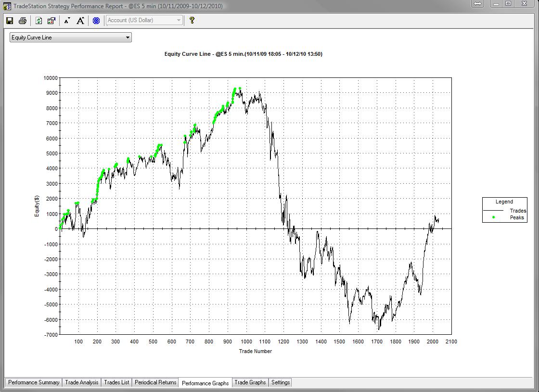Click the blue target icon
Screen dimensions: 539x392
tap(96, 21)
